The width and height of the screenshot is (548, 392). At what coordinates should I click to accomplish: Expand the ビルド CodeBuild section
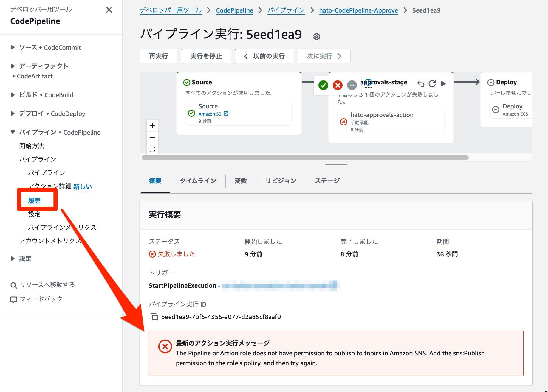[x=13, y=95]
